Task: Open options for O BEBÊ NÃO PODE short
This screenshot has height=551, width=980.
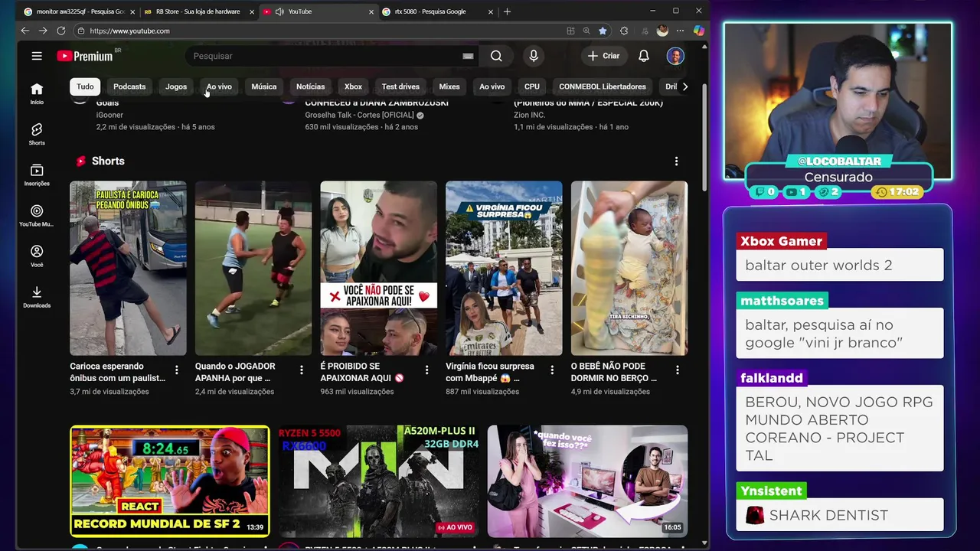Action: (677, 370)
